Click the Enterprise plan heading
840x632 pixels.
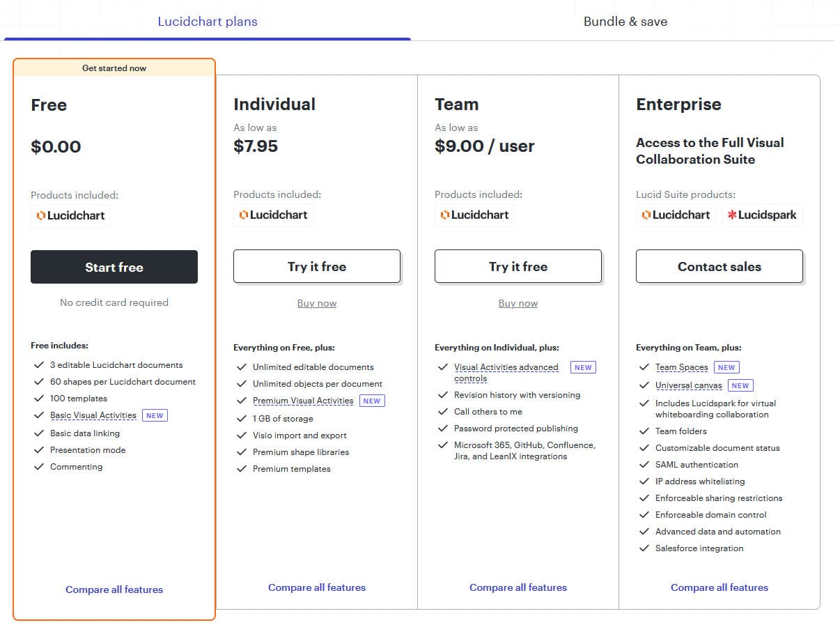click(x=678, y=105)
